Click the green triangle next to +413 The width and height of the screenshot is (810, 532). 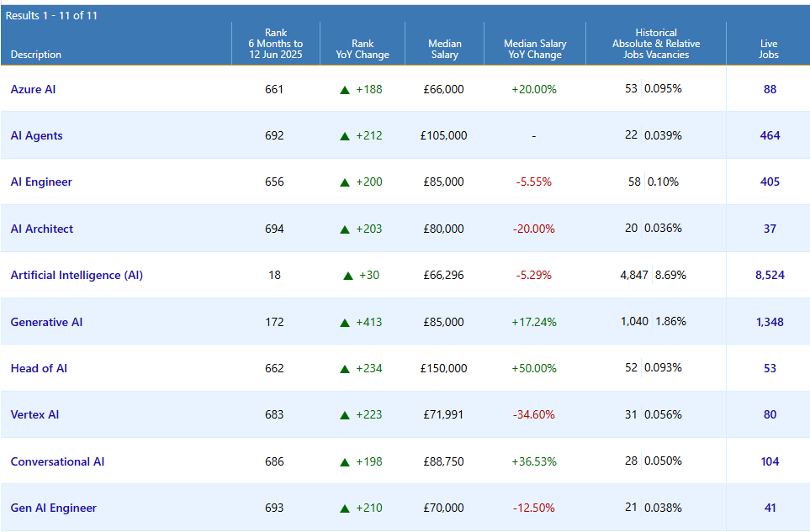click(x=345, y=322)
